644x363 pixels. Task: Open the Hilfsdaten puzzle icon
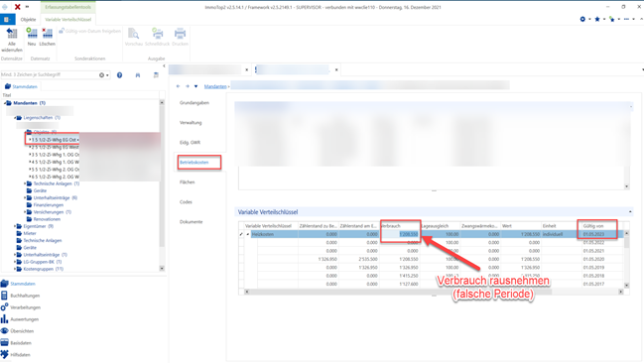coord(4,354)
